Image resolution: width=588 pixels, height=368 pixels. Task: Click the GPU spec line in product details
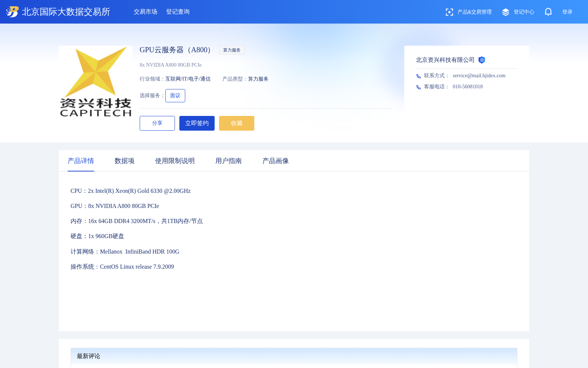[x=115, y=206]
